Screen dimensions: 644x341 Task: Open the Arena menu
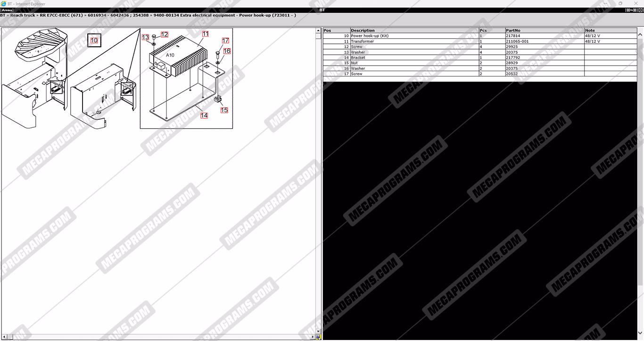click(x=7, y=10)
